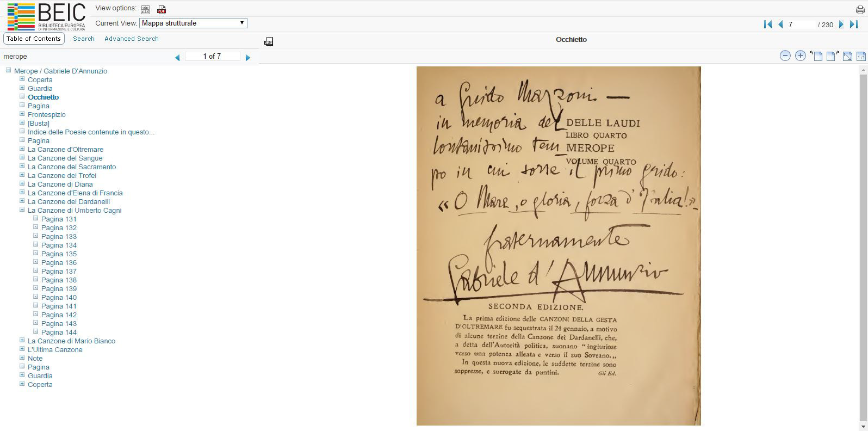Open the Note entry
Viewport: 868px width, 431px height.
click(35, 358)
